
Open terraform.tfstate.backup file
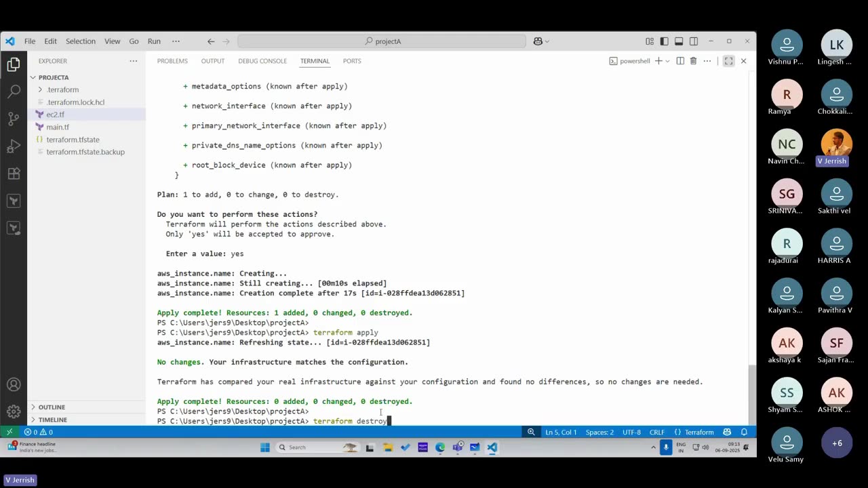(85, 152)
